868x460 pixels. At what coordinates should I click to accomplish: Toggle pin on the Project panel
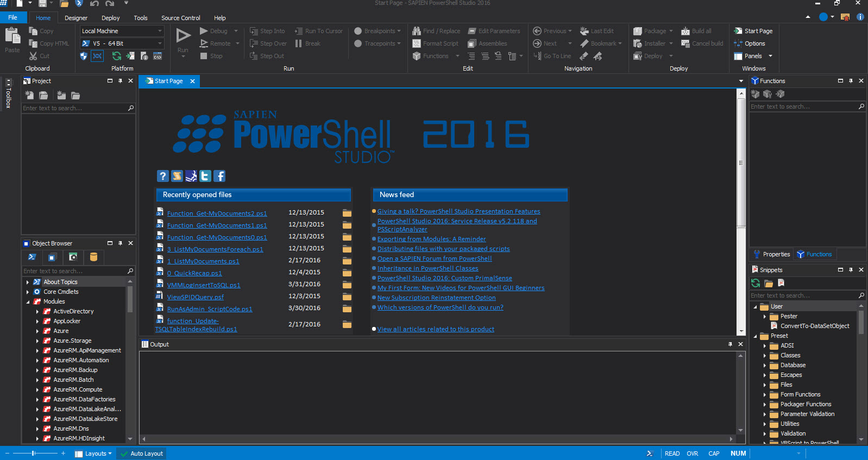click(120, 80)
